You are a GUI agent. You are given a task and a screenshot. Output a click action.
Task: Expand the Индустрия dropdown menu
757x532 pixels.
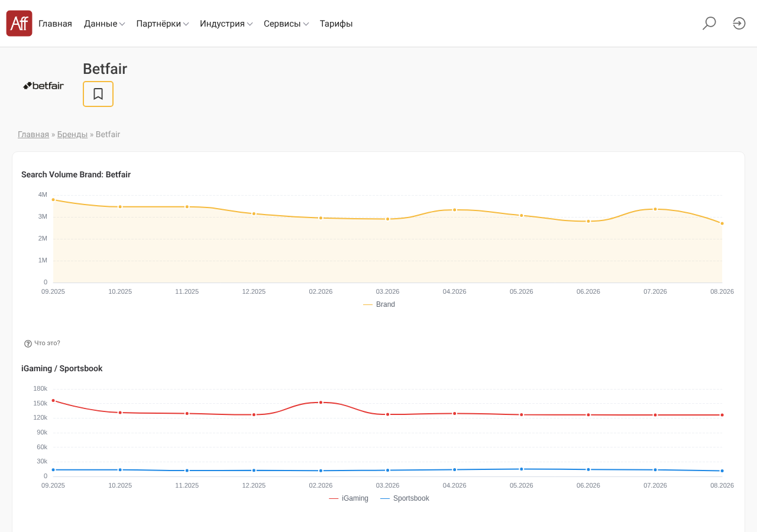coord(227,24)
